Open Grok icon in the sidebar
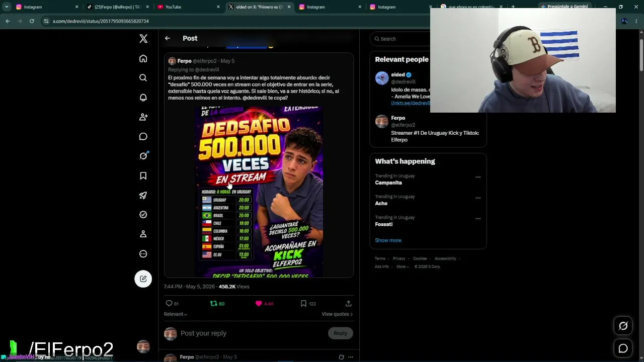 click(143, 156)
